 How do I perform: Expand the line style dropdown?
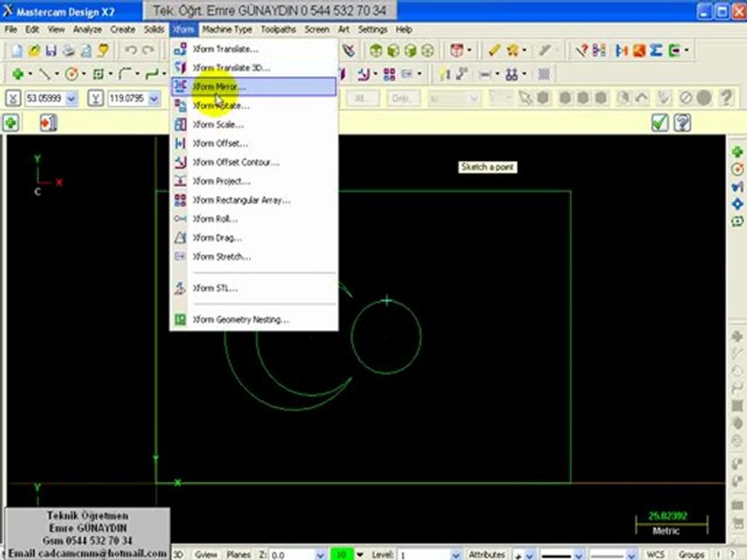point(579,555)
